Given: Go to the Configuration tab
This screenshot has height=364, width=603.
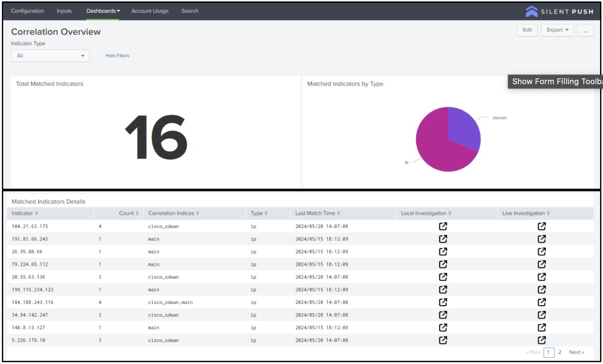Looking at the screenshot, I should (x=27, y=11).
